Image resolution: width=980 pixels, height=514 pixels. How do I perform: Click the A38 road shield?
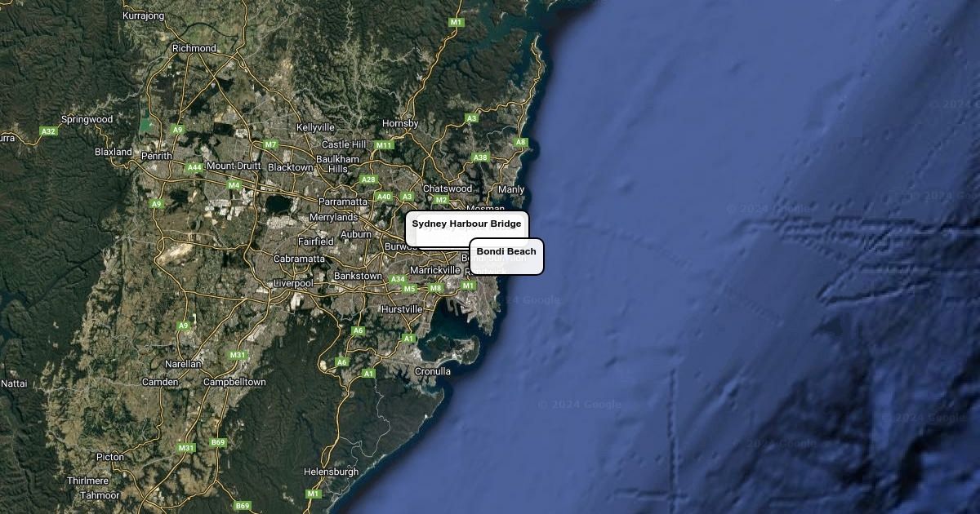coord(480,157)
